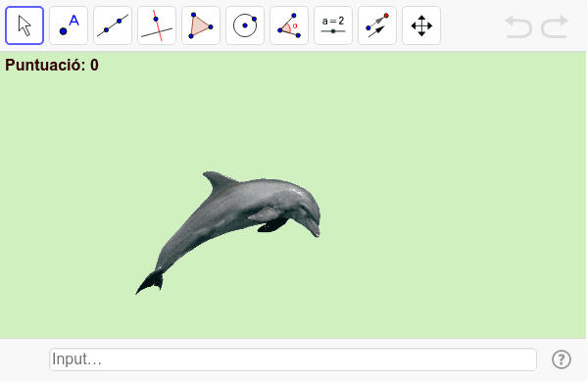Undo the last action
Viewport: 588px width, 382px height.
pyautogui.click(x=518, y=26)
